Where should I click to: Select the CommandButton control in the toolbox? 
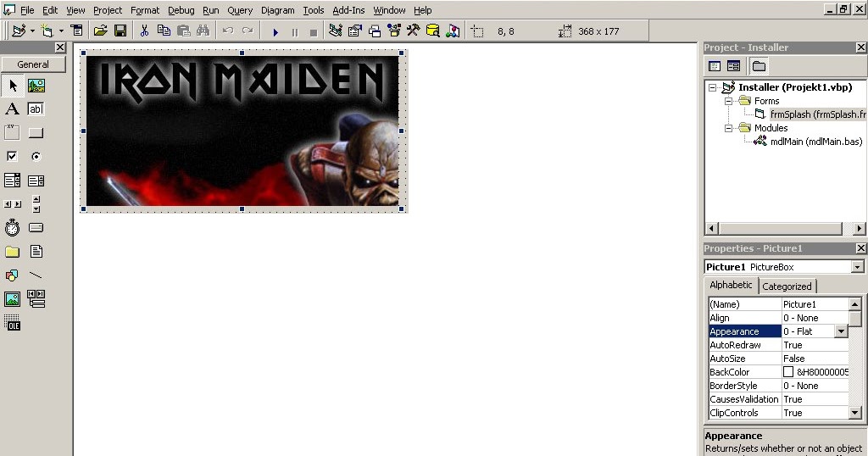pyautogui.click(x=36, y=133)
